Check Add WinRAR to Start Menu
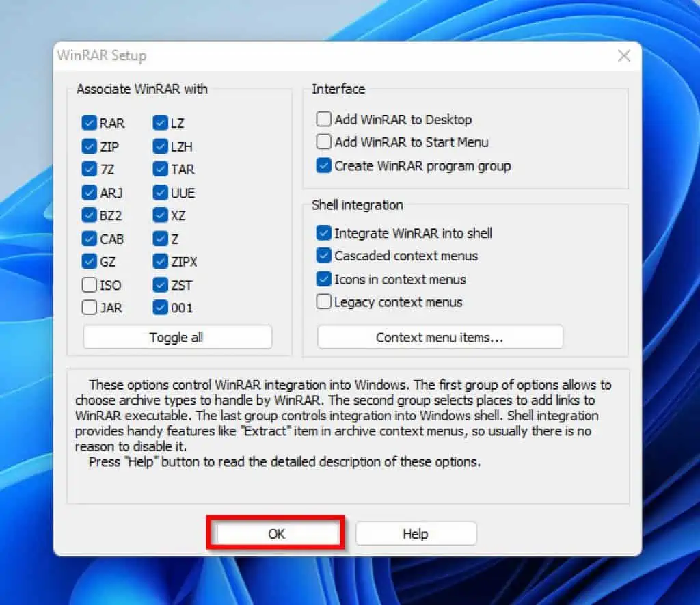 coord(323,142)
